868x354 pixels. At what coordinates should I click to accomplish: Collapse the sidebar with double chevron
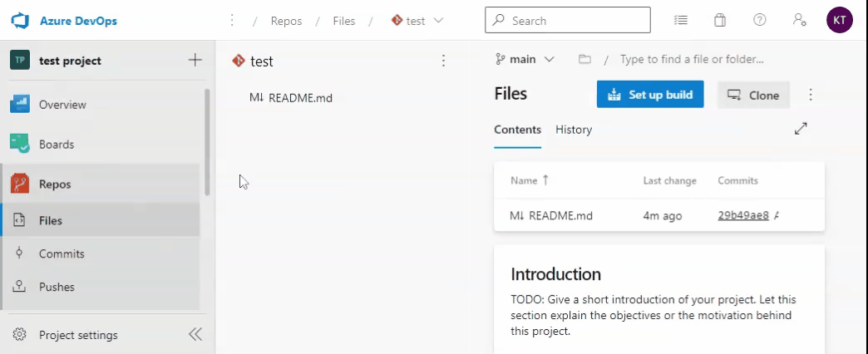click(x=195, y=334)
